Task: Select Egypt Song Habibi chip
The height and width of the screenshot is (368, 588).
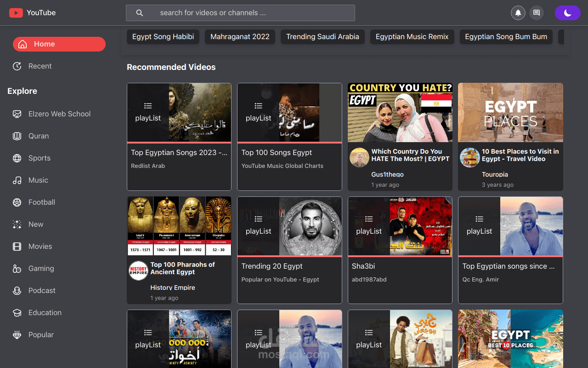Action: 163,37
